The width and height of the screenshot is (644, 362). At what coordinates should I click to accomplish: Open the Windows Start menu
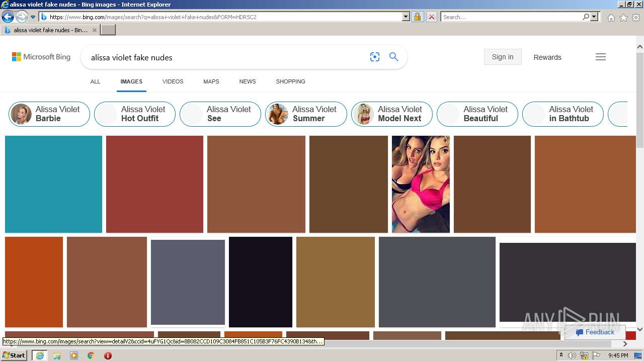tap(14, 355)
